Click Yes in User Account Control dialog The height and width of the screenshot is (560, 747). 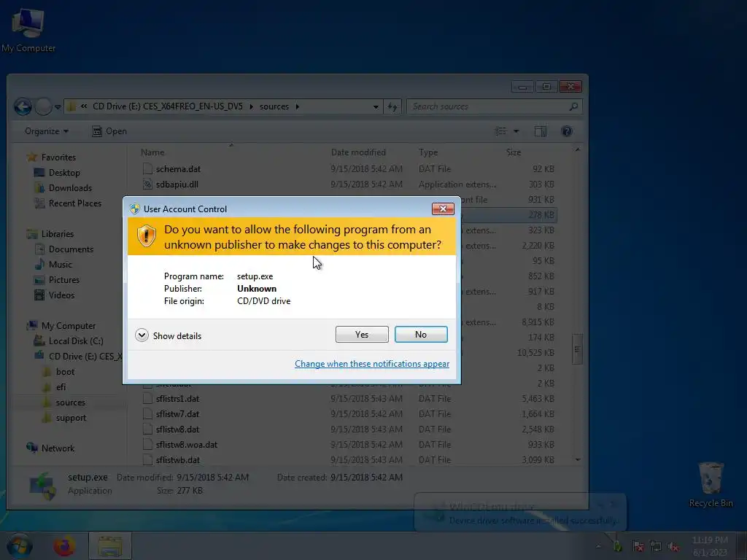[362, 334]
